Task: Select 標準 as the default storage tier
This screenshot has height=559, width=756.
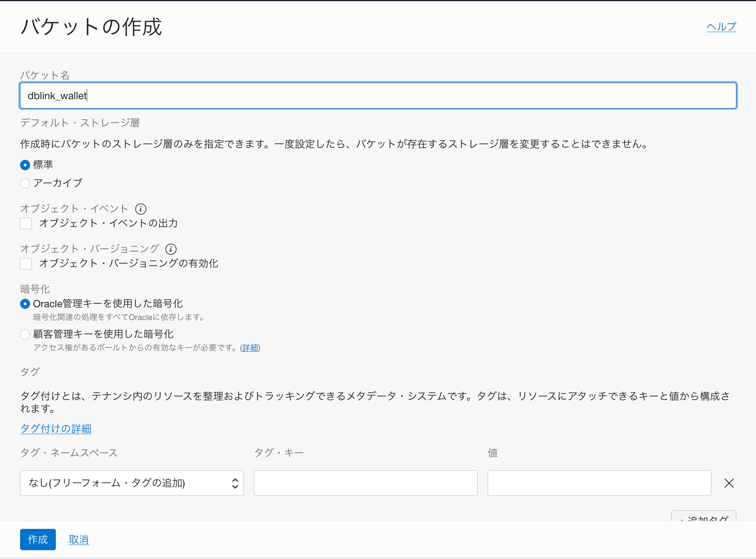Action: (x=25, y=165)
